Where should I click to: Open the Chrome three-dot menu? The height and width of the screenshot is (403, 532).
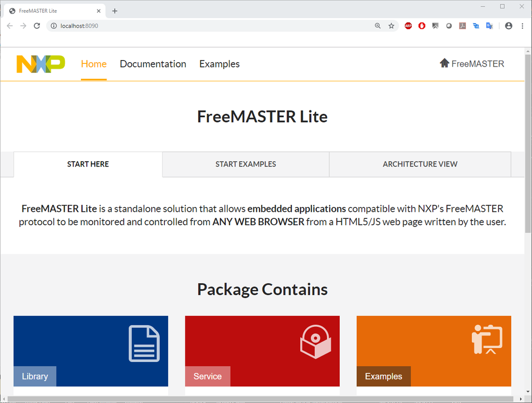[522, 26]
